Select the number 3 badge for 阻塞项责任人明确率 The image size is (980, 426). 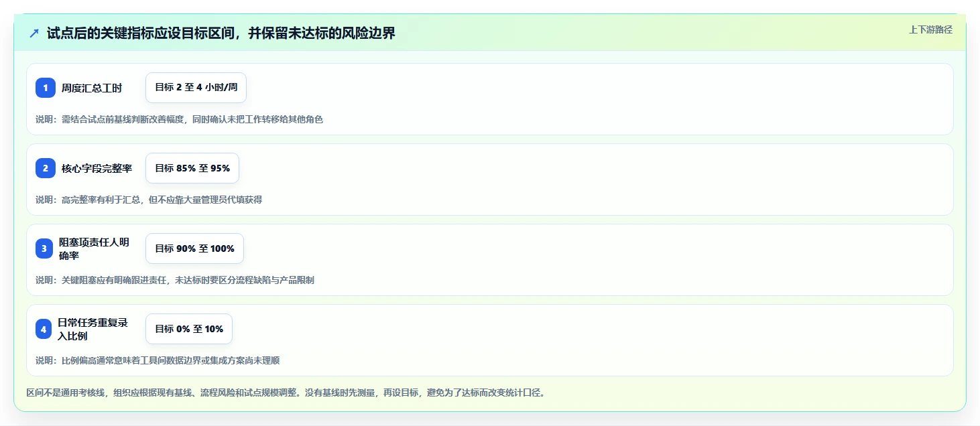46,248
